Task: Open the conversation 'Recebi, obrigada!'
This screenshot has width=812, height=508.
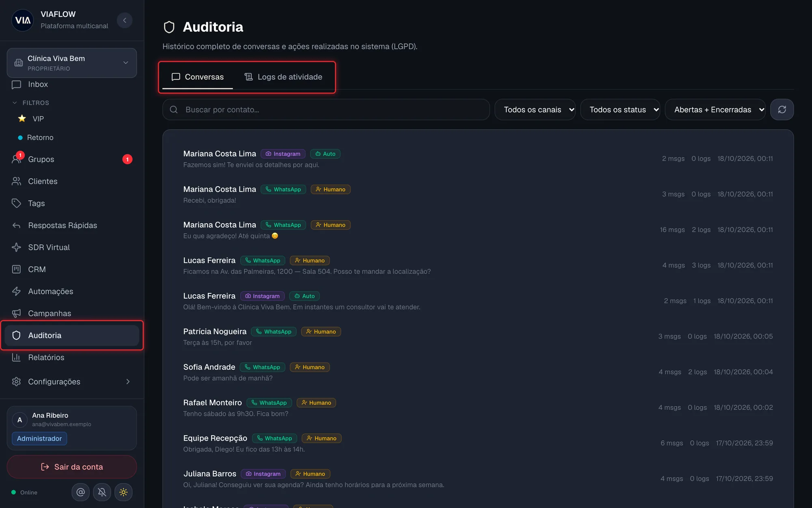Action: click(478, 194)
